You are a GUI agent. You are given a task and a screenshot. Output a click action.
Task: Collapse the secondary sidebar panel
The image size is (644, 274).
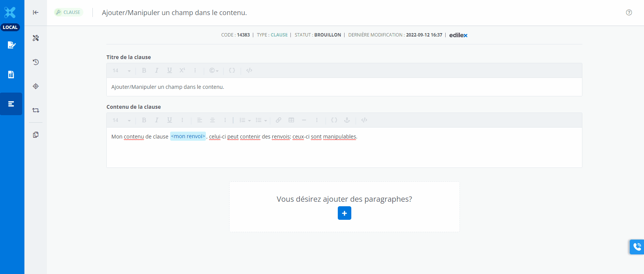36,12
